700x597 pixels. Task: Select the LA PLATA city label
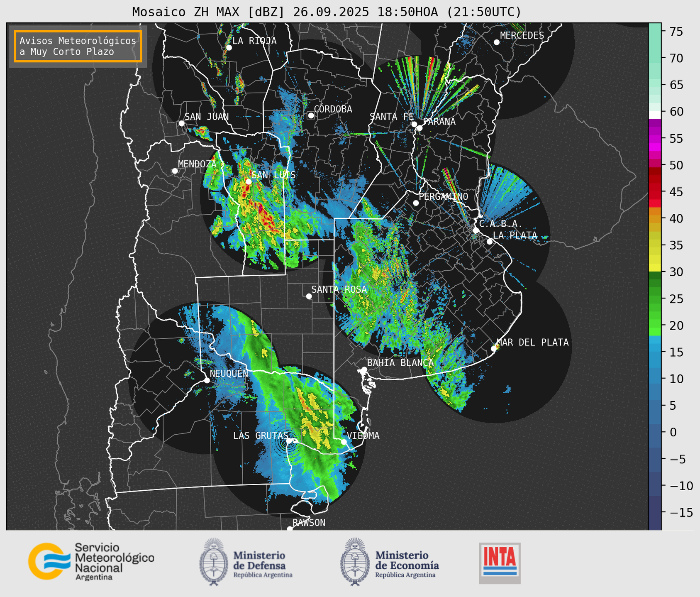point(515,235)
